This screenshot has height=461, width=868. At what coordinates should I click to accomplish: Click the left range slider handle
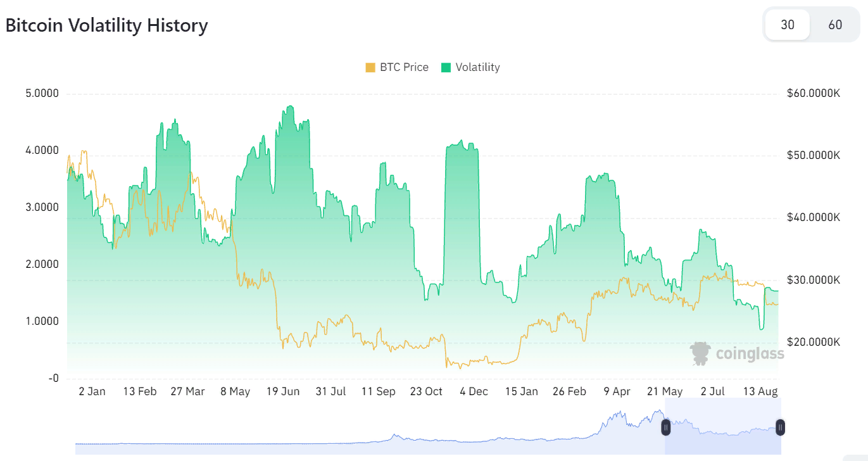pos(666,428)
